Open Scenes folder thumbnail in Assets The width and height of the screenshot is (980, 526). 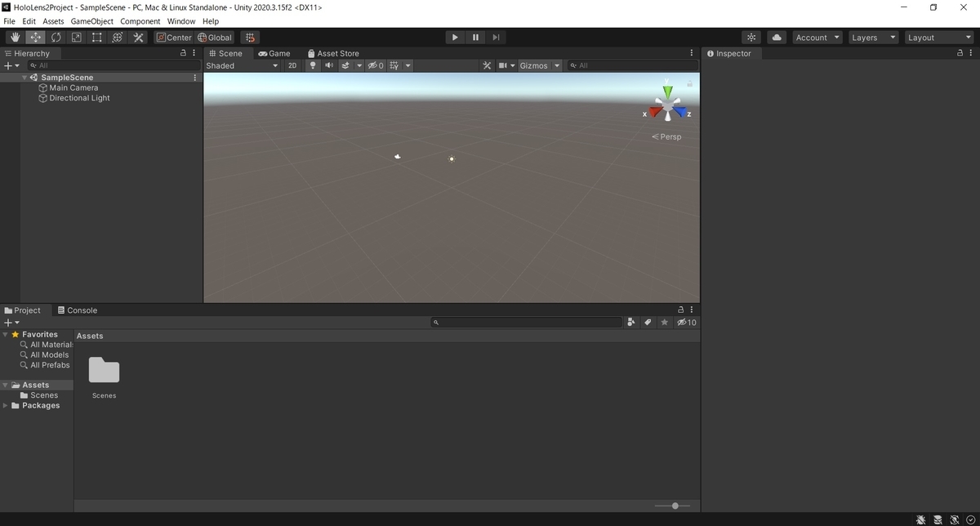[x=105, y=372]
